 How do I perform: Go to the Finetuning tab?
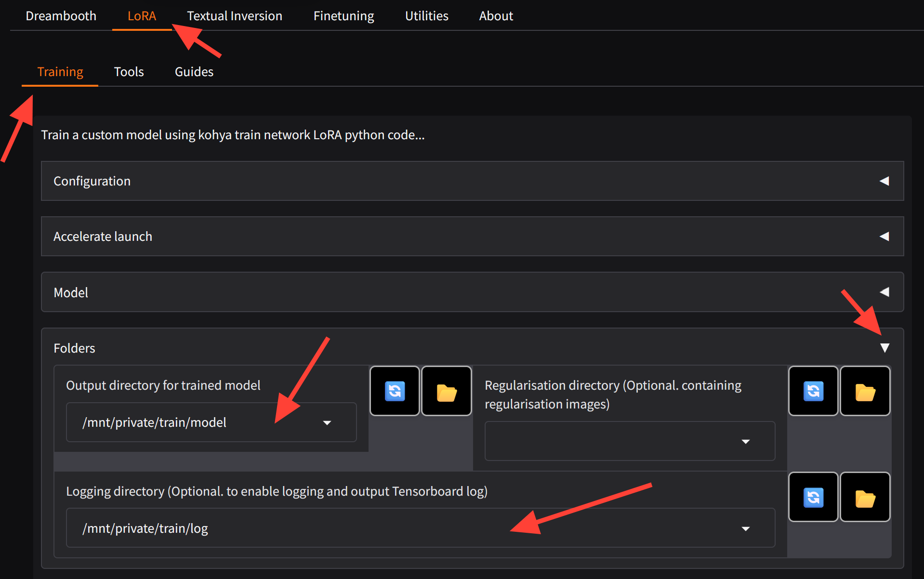click(343, 16)
